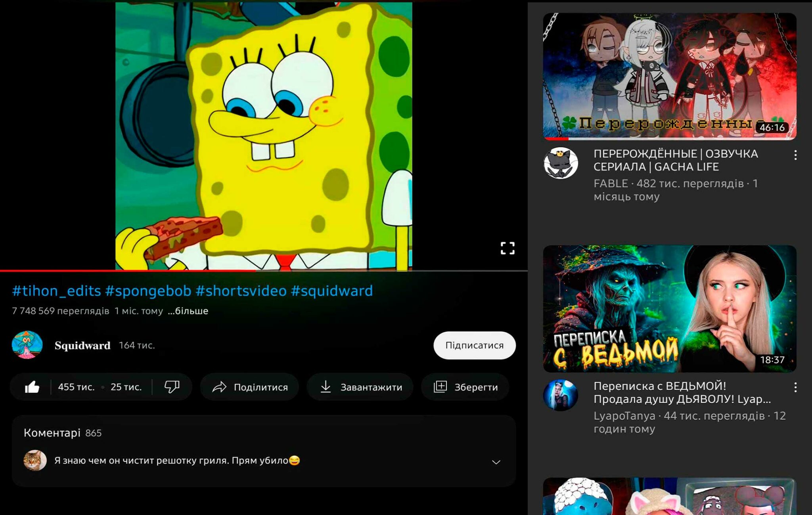Open the #shortsvideo hashtag
812x515 pixels.
[x=241, y=291]
